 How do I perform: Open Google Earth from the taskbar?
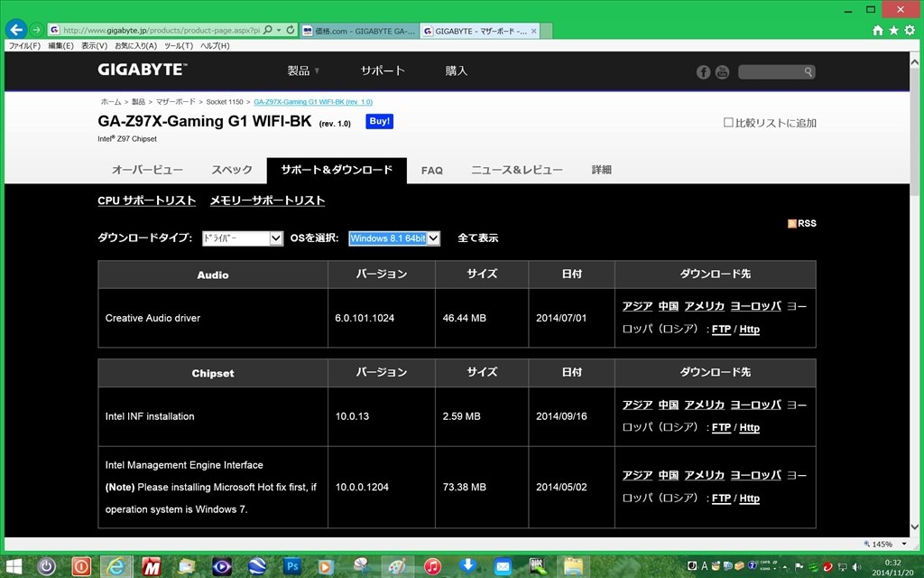coord(257,567)
